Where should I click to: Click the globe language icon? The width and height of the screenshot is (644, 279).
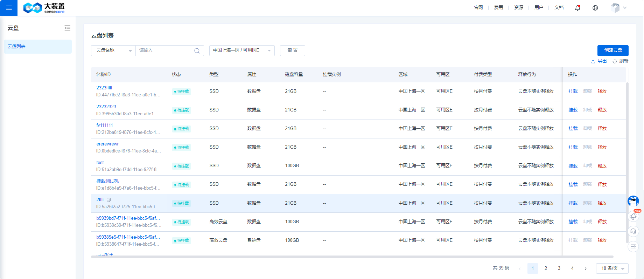point(595,8)
